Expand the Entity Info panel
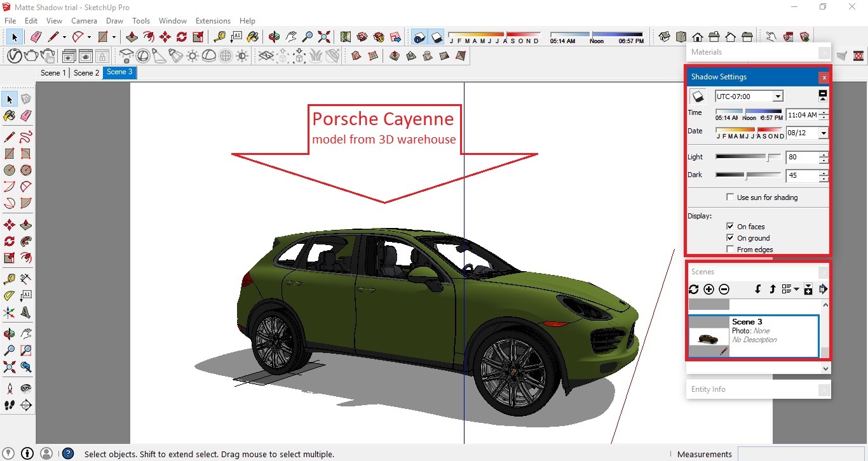Viewport: 868px width, 461px height. [x=758, y=389]
